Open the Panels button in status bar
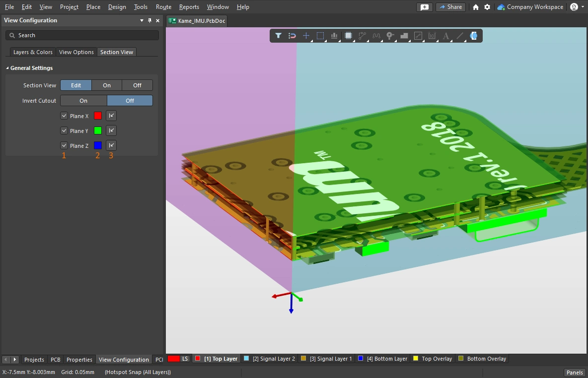Image resolution: width=588 pixels, height=378 pixels. tap(575, 373)
